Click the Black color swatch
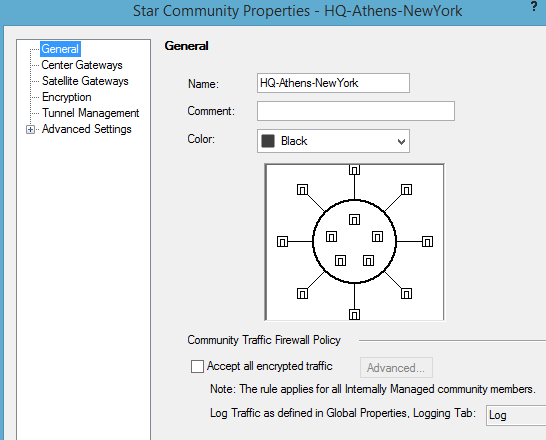 click(x=268, y=141)
